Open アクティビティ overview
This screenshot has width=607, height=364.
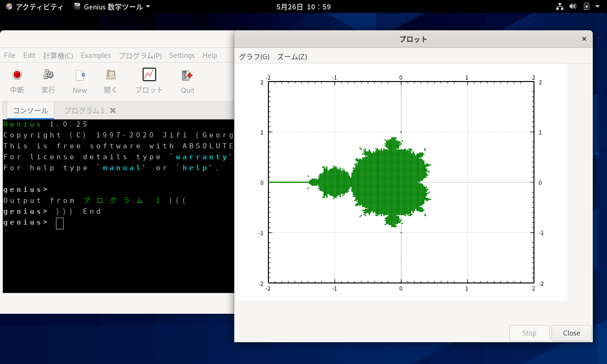(x=39, y=7)
